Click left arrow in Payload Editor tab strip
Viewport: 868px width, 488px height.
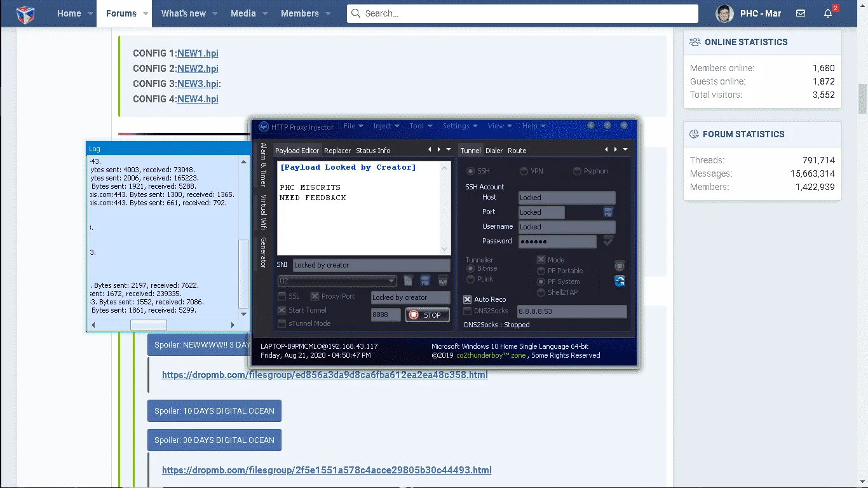click(430, 150)
